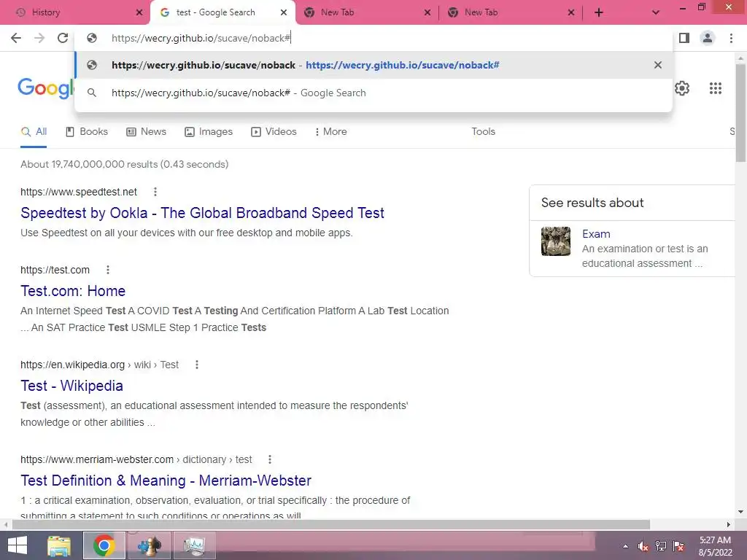Open the chess puzzle app in taskbar
Image resolution: width=747 pixels, height=560 pixels.
[150, 545]
